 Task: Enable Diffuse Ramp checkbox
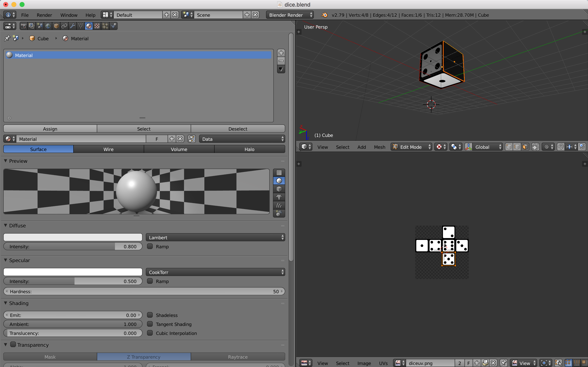pyautogui.click(x=150, y=246)
